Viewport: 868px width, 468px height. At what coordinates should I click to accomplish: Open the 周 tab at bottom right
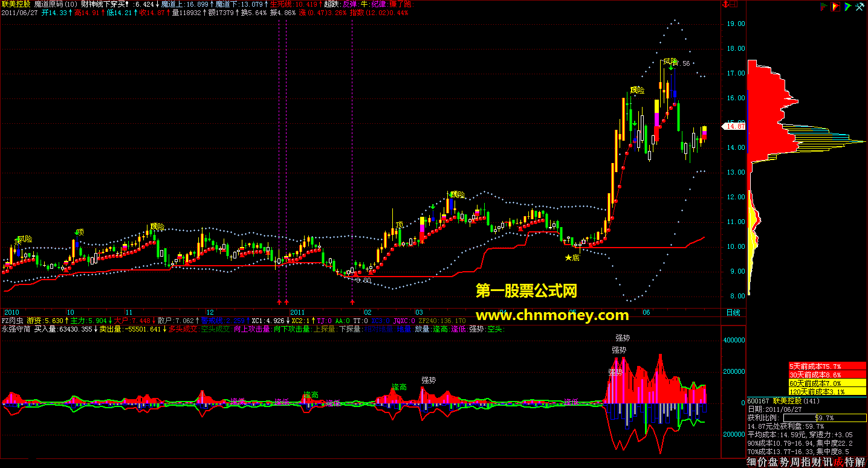795,462
